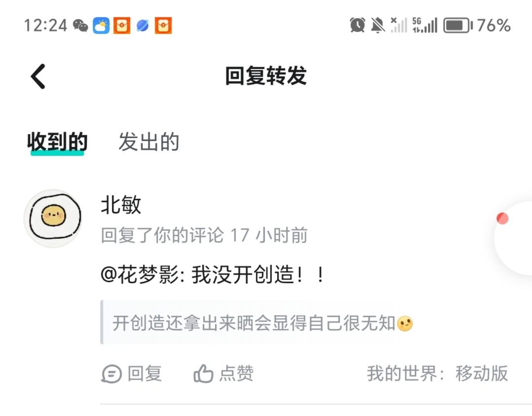Viewport: 532px width, 416px height.
Task: Open first red envelope notification icon
Action: (122, 26)
